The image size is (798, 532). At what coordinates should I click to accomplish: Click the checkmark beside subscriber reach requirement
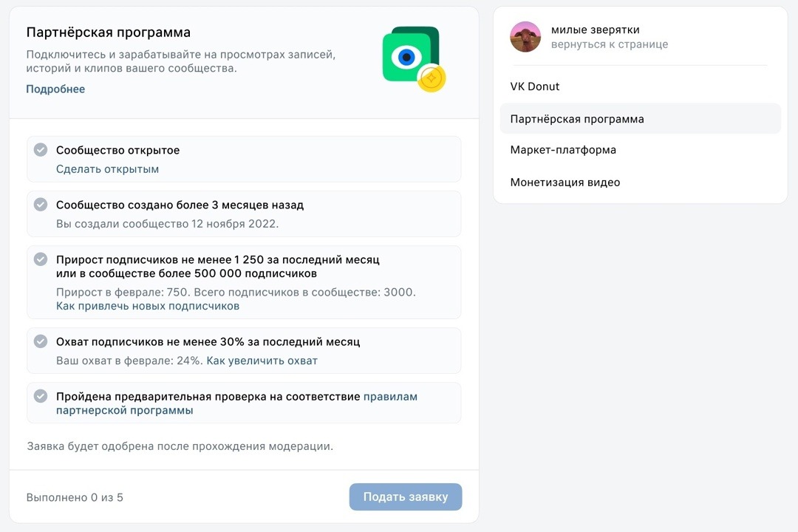[x=41, y=341]
